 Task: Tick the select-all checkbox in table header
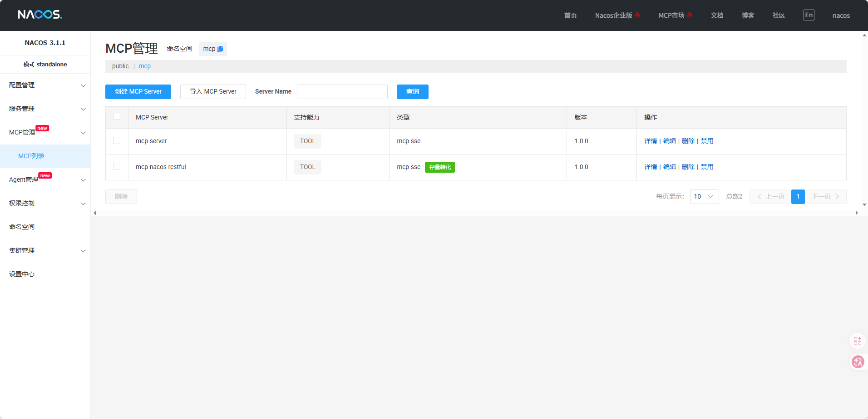[x=117, y=116]
